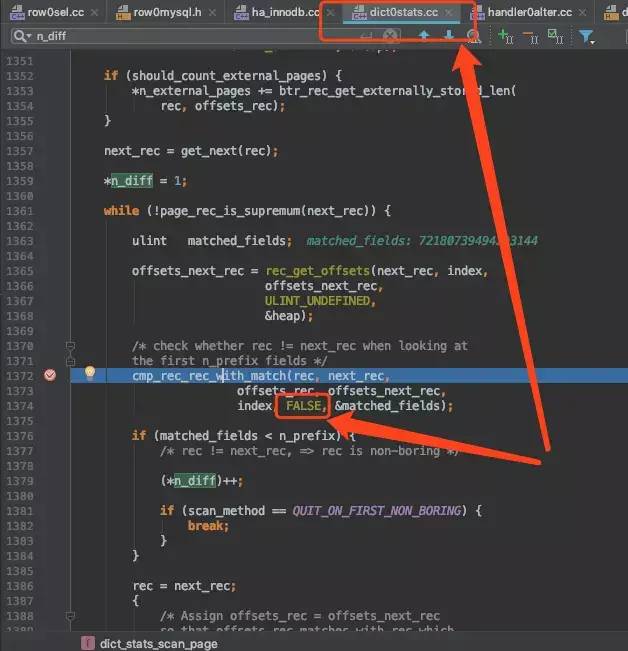
Task: Clear the search text
Action: pos(390,36)
